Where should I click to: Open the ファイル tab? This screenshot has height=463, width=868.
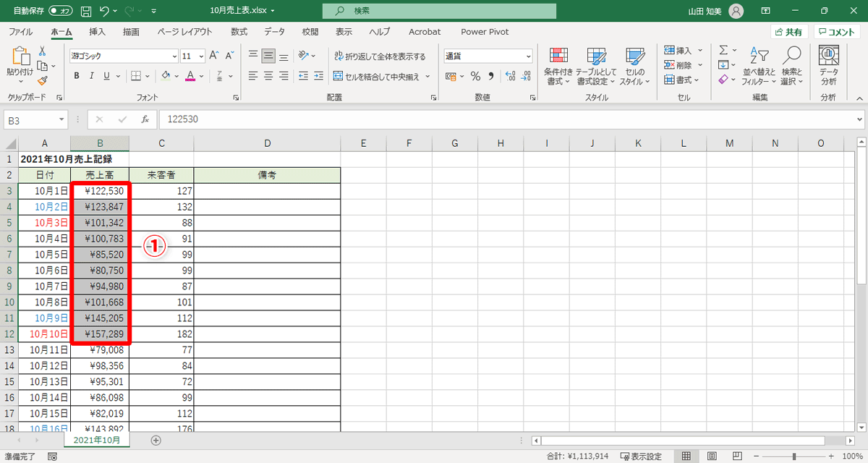(20, 32)
